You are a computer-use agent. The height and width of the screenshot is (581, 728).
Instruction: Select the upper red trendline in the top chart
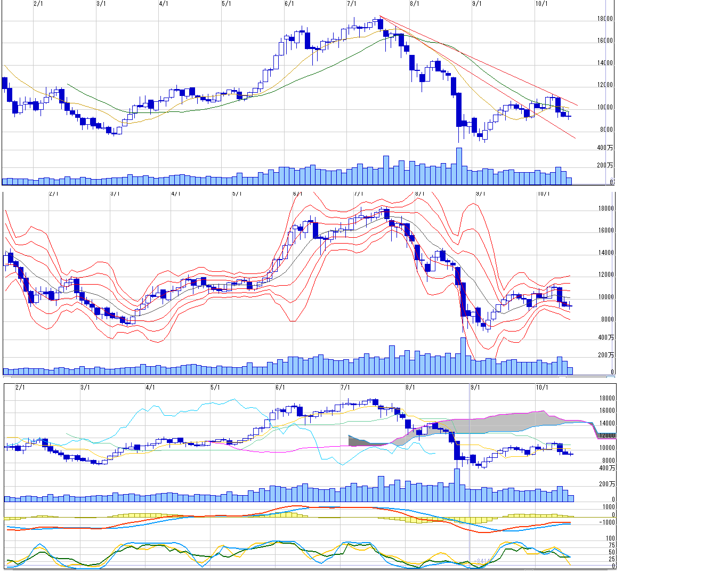coord(480,62)
